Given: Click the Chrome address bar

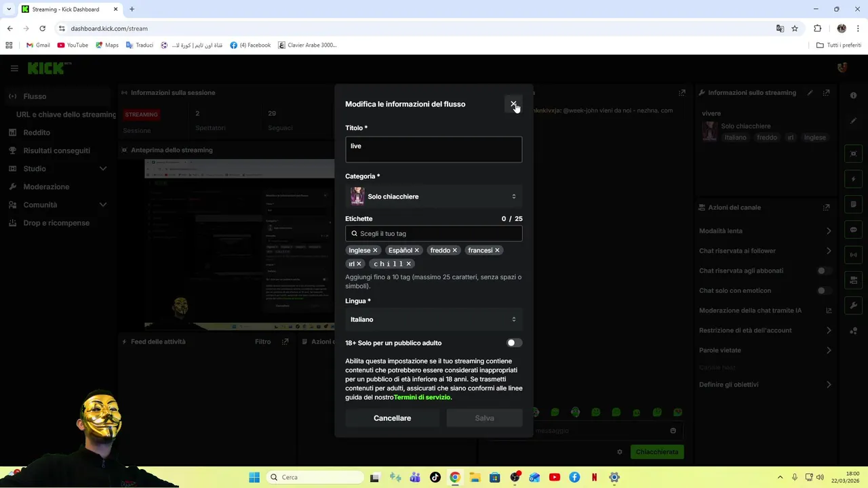Looking at the screenshot, I should [414, 28].
